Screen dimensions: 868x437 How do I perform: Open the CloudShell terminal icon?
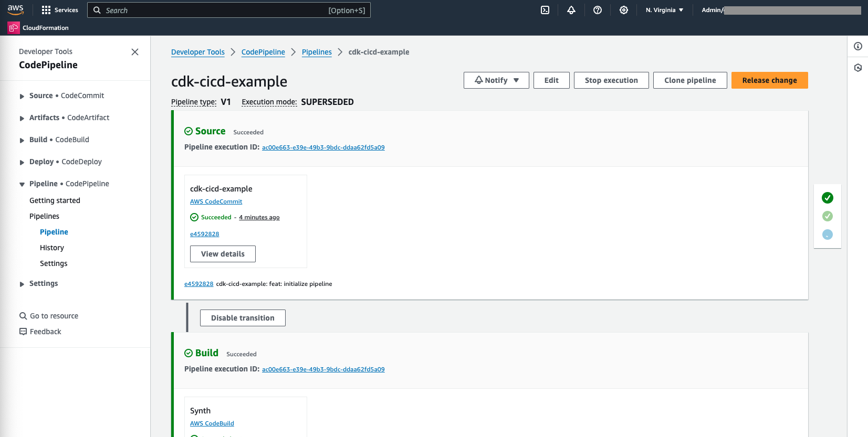click(x=545, y=10)
